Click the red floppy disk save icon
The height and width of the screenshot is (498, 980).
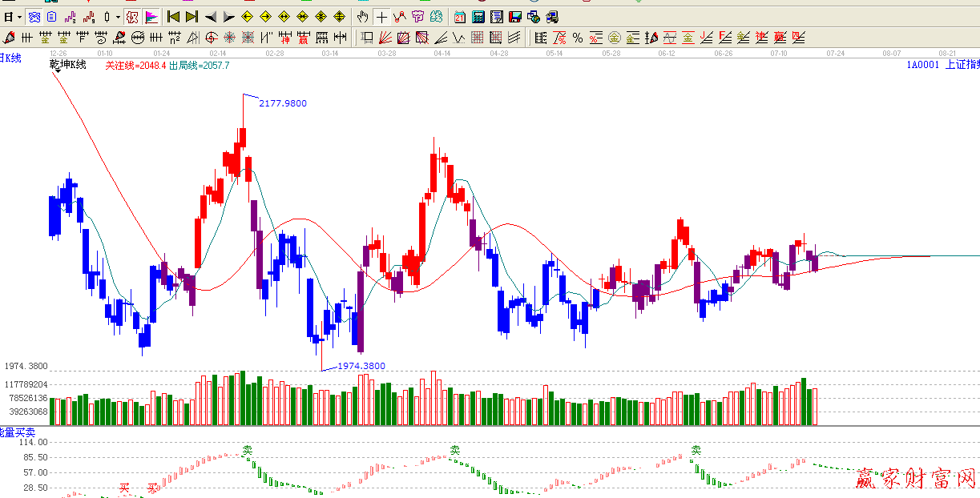coord(515,17)
